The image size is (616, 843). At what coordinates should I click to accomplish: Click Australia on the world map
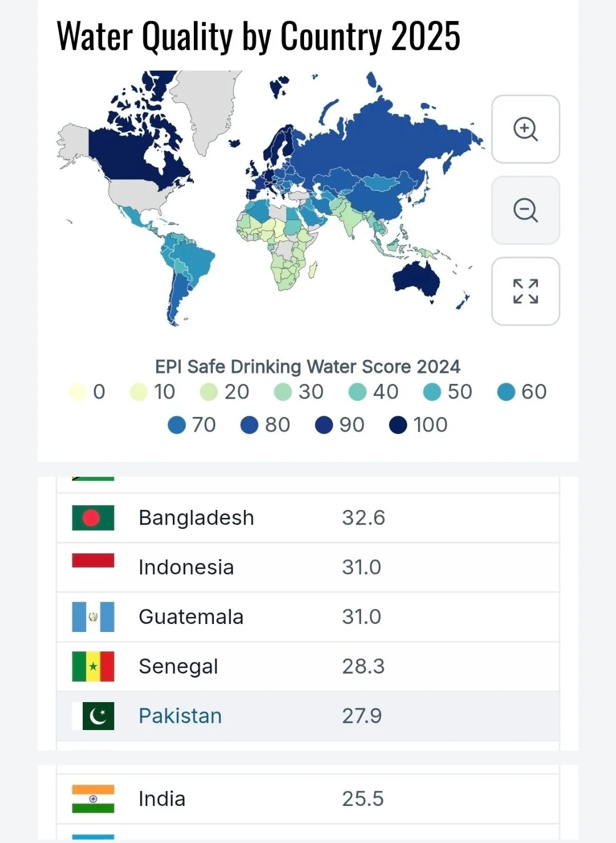click(x=415, y=279)
